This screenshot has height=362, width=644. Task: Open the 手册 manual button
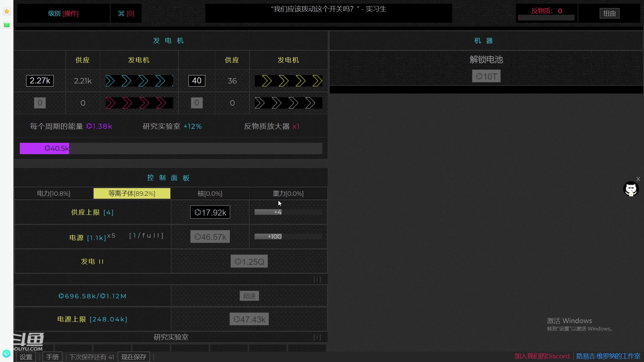52,357
